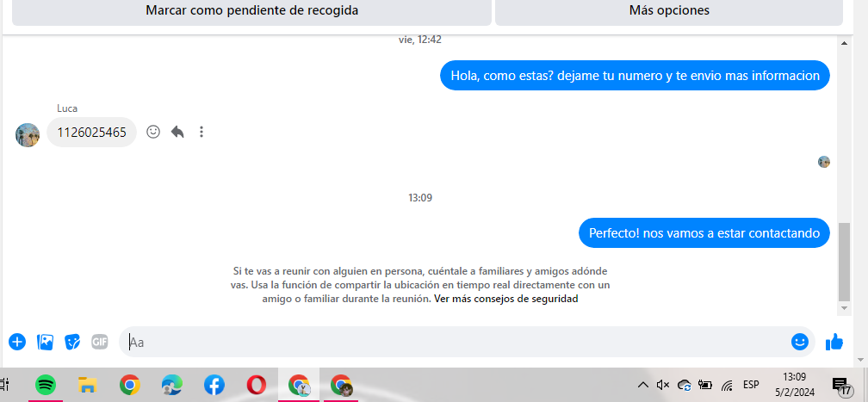Reply to the 1126025465 message
The width and height of the screenshot is (868, 402).
177,132
